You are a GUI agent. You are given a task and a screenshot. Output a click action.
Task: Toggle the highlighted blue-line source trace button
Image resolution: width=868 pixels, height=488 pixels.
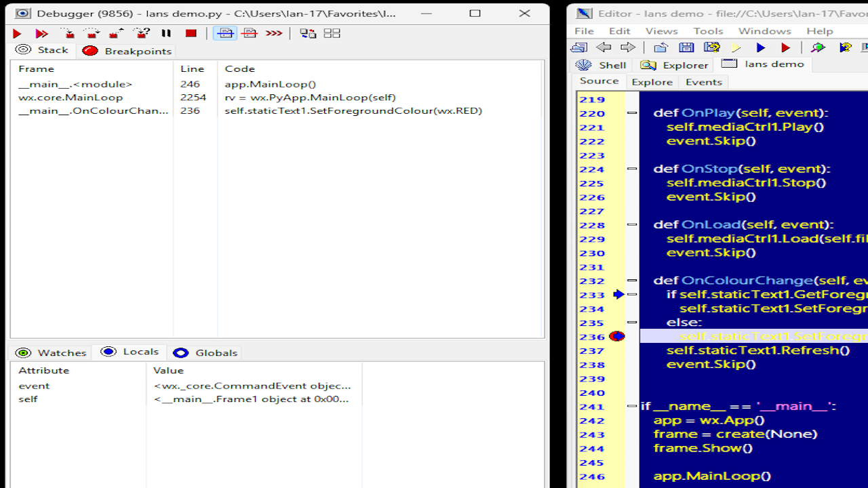(225, 33)
